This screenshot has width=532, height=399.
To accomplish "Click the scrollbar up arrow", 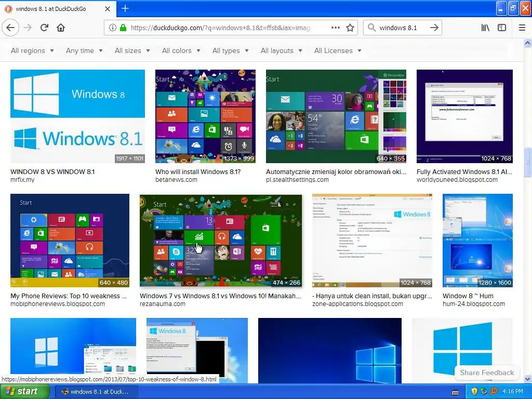I will (x=528, y=43).
